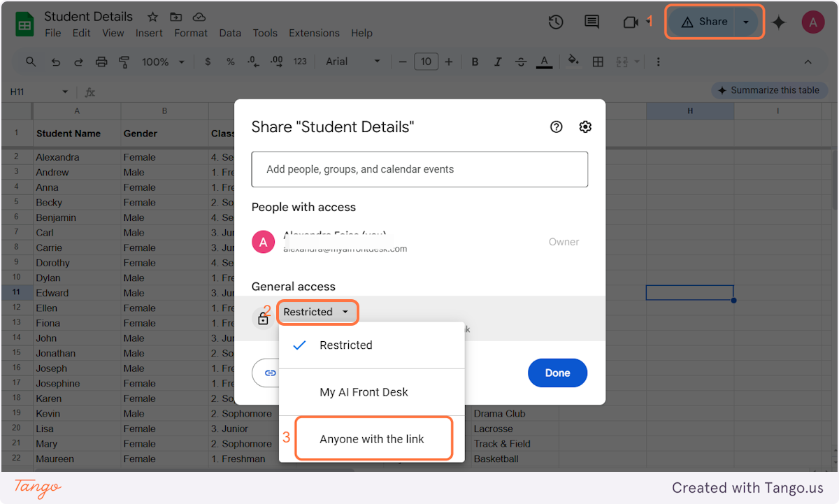Click the search menus magnifier icon
Screen dimensions: 839x504
coord(31,62)
